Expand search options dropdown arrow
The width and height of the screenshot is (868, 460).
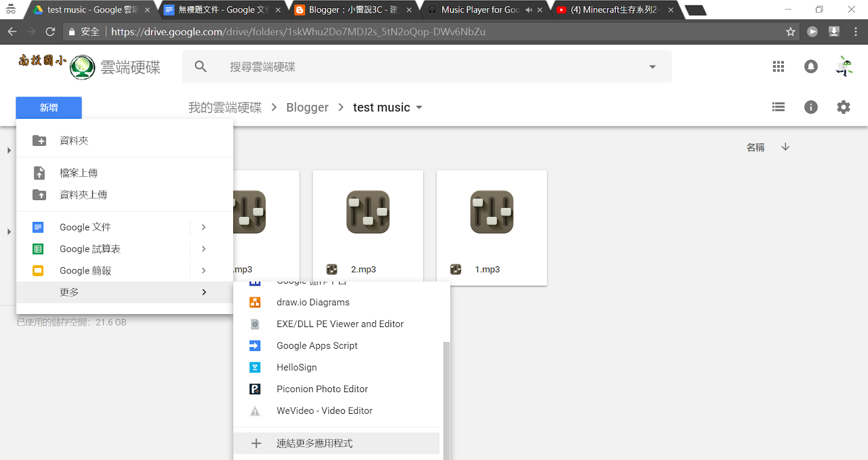(x=653, y=67)
